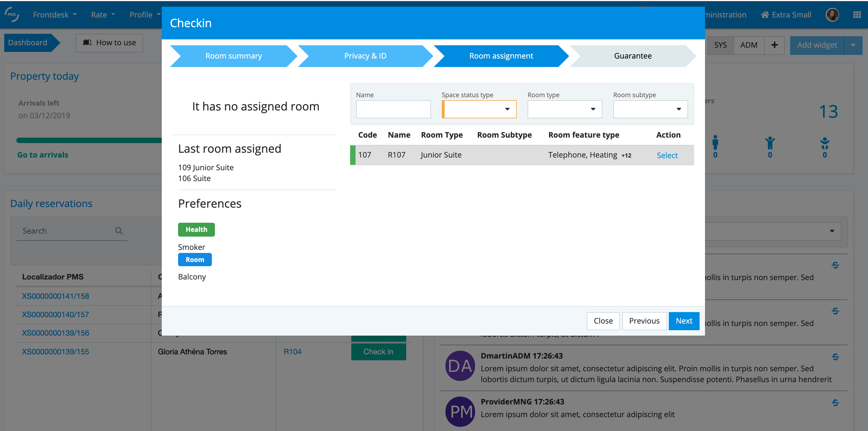
Task: Open the apps grid icon
Action: [857, 14]
